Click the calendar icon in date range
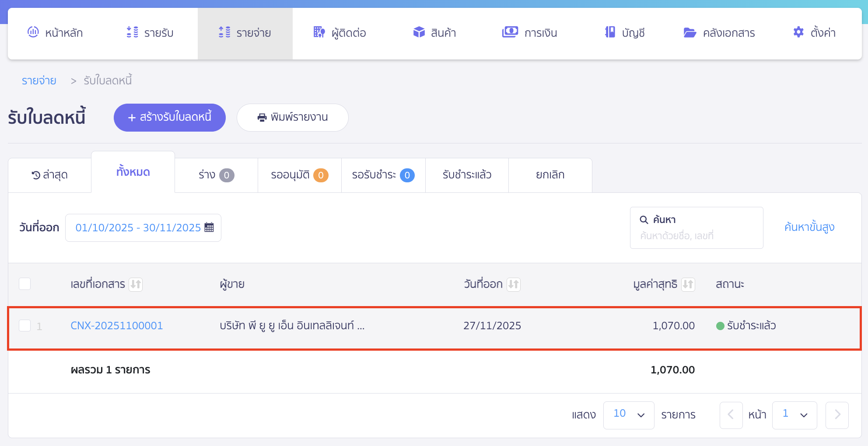Image resolution: width=868 pixels, height=446 pixels. (209, 227)
